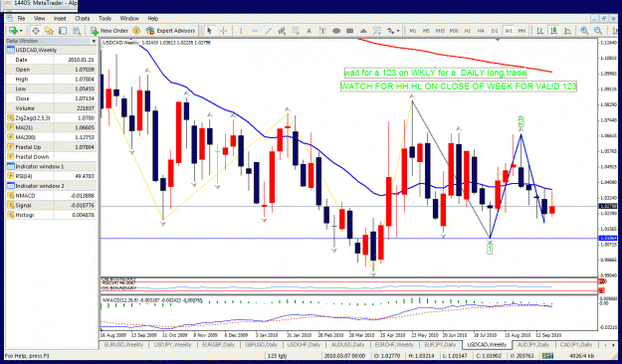Click the connection status bars icon
The width and height of the screenshot is (622, 364).
click(546, 356)
